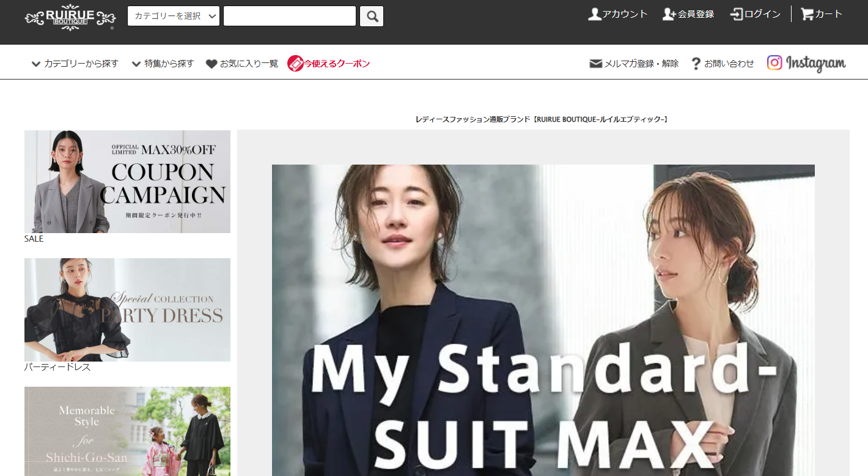Click the member registration icon

click(x=669, y=14)
